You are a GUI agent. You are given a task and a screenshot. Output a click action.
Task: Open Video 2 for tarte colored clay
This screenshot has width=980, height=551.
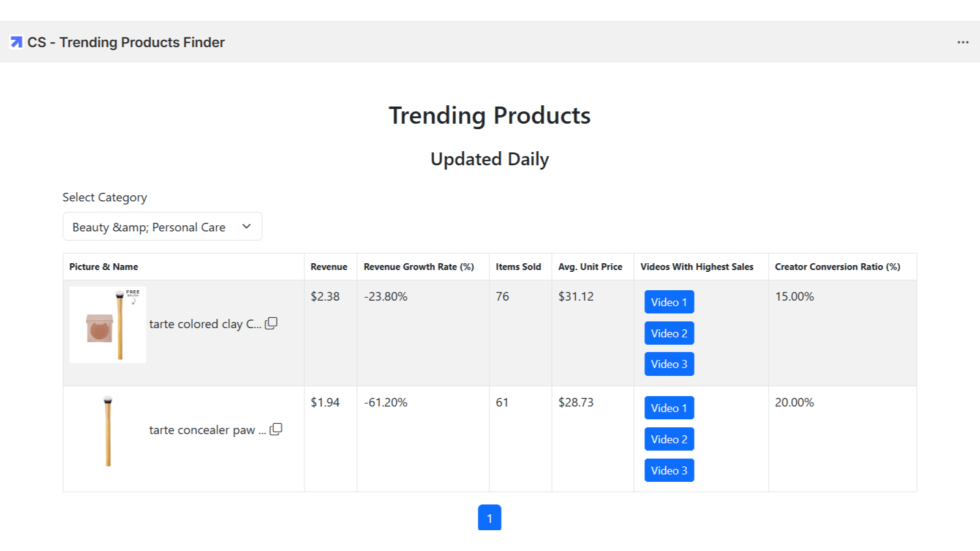(669, 333)
